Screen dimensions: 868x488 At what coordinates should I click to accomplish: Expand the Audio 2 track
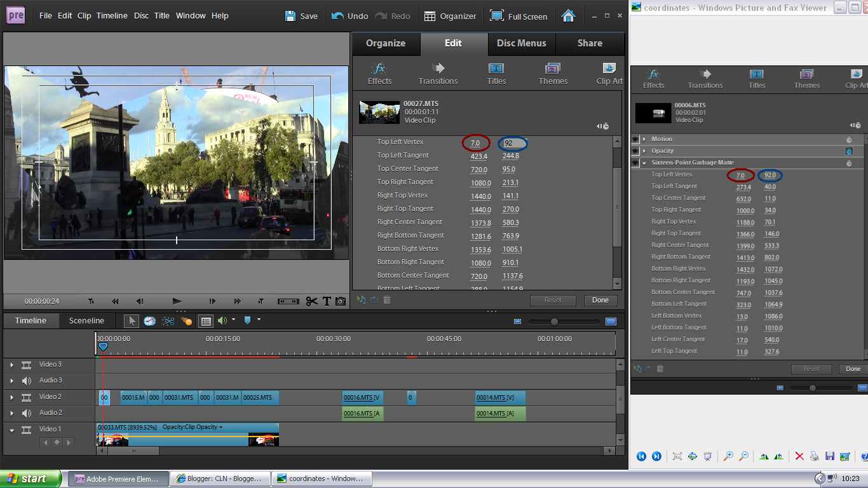11,413
